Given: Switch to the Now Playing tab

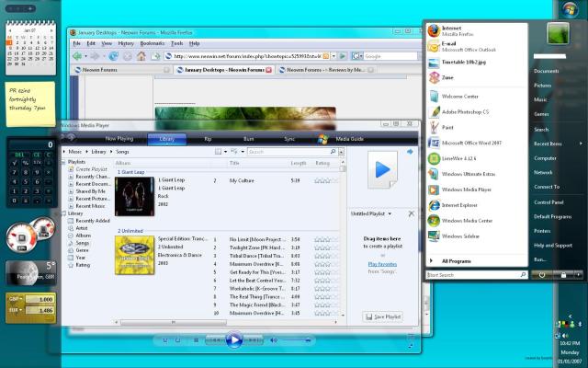Looking at the screenshot, I should (x=119, y=139).
